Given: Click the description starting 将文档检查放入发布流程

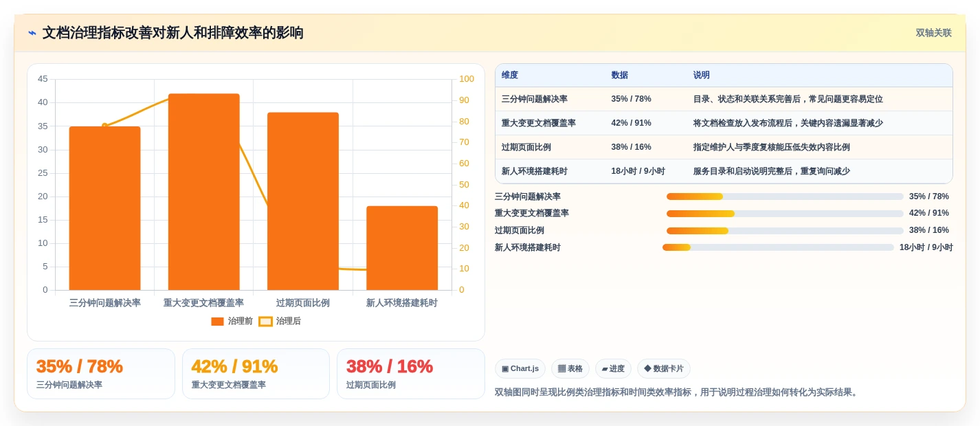Looking at the screenshot, I should 788,123.
